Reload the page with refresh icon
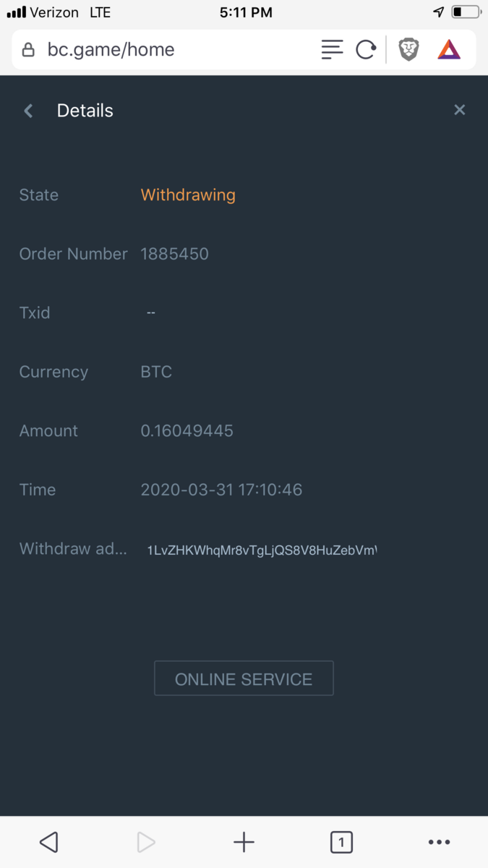 366,50
